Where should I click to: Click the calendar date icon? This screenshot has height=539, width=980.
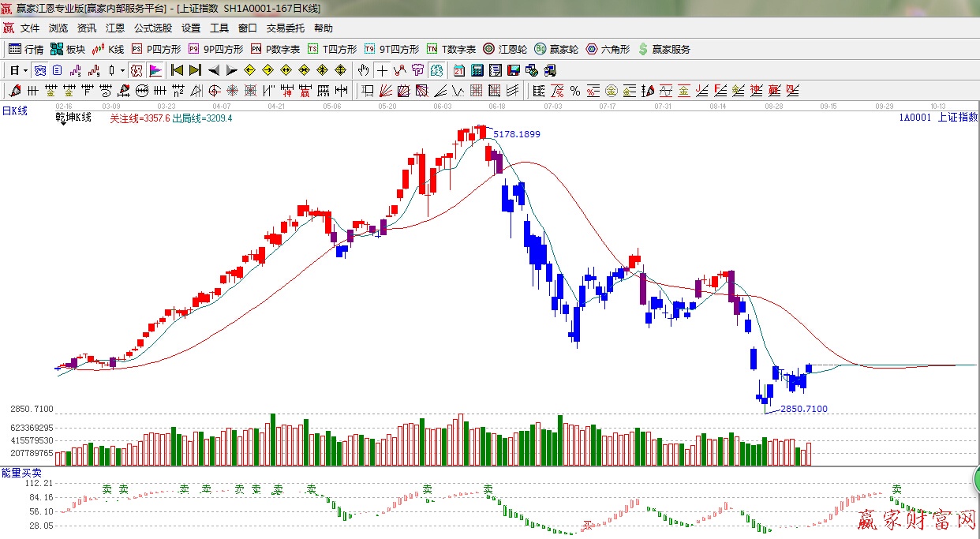click(459, 70)
